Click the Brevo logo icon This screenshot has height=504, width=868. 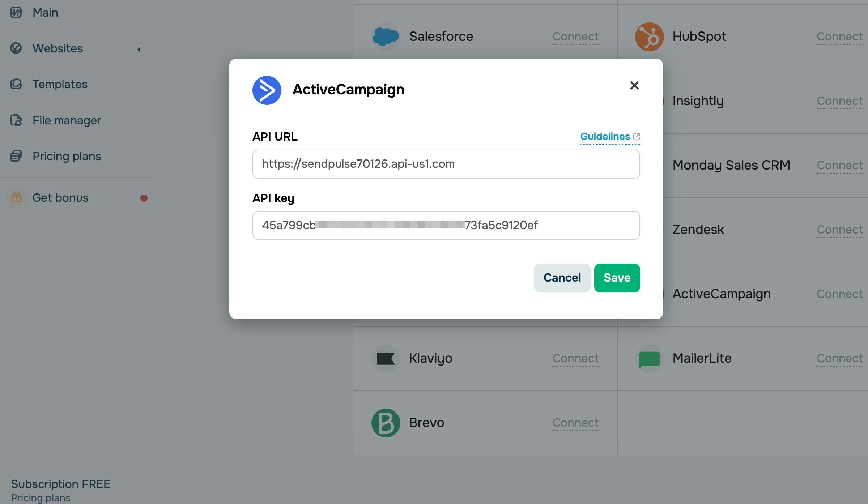point(386,423)
